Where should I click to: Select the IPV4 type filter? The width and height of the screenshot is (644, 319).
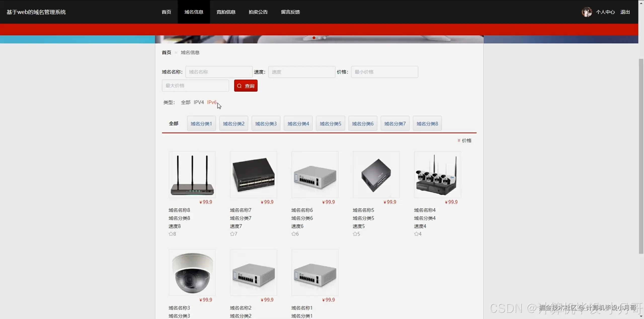[198, 102]
